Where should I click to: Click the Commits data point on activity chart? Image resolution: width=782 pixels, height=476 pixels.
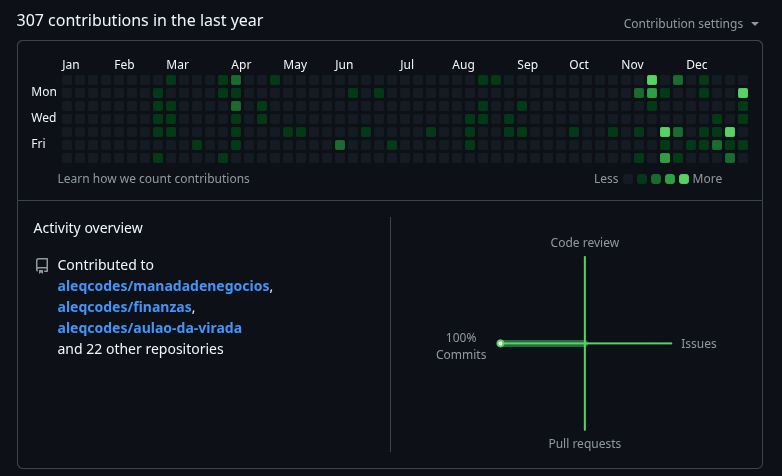point(500,344)
